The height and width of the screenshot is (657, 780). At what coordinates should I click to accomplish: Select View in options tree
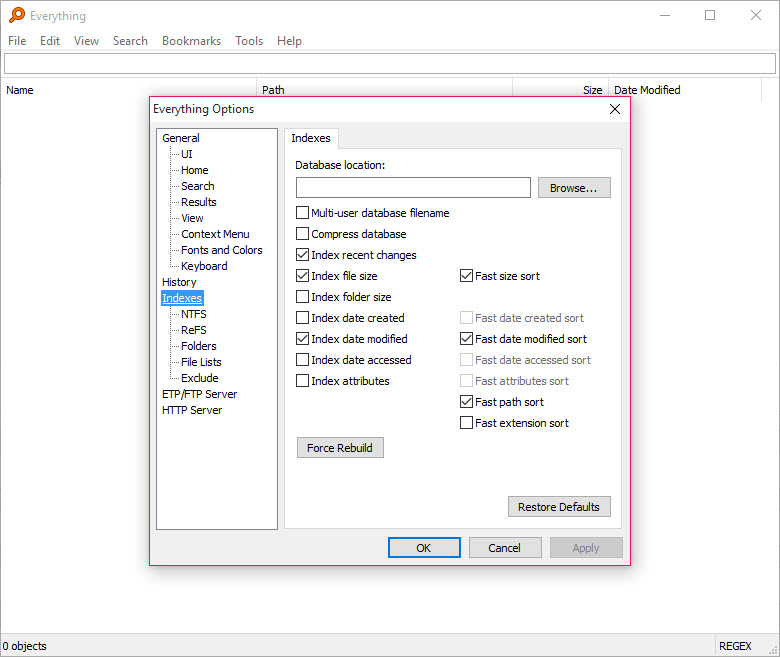tap(192, 218)
